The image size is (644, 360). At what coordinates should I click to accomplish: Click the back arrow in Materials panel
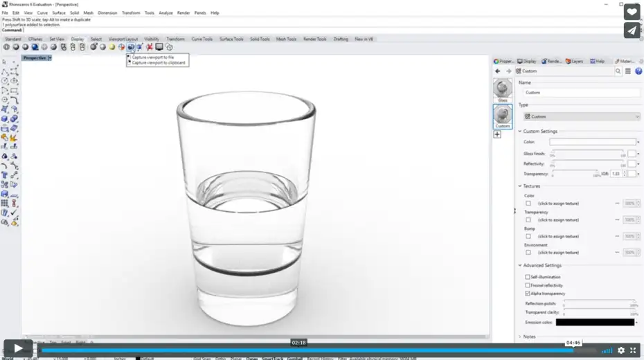click(497, 71)
